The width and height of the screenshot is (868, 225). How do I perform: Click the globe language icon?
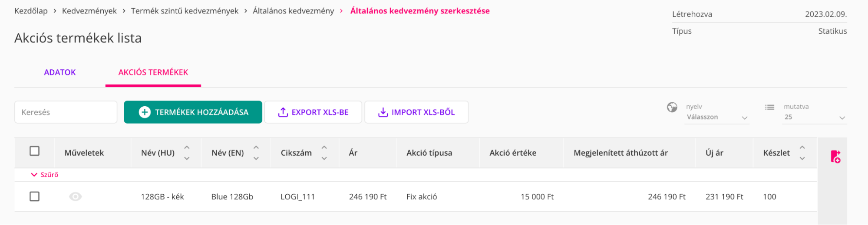click(672, 107)
